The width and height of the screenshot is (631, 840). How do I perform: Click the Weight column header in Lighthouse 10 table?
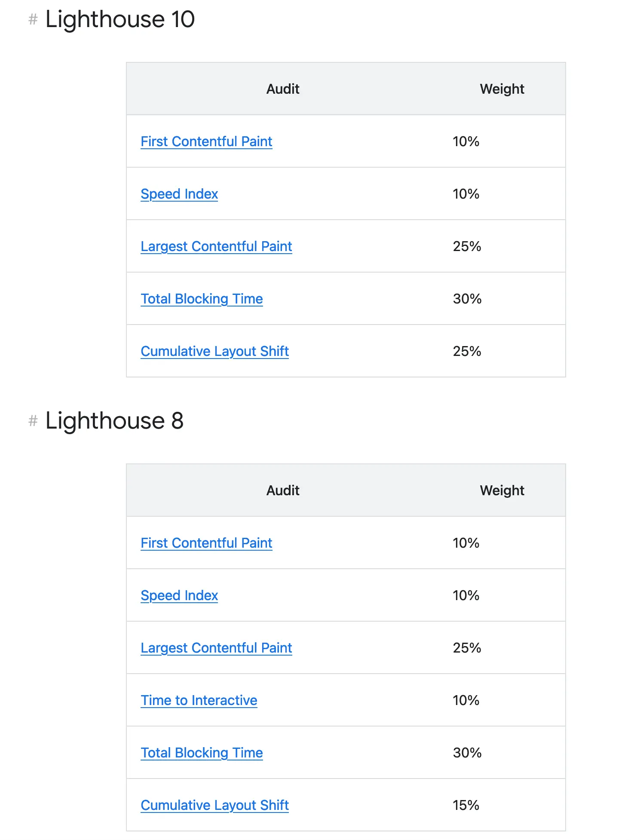coord(502,89)
